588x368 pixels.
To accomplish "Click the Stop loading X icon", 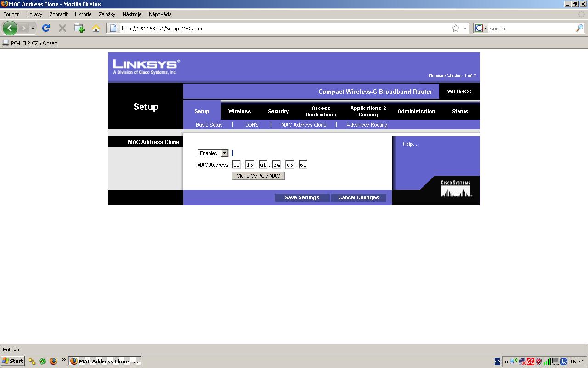I will pyautogui.click(x=62, y=28).
